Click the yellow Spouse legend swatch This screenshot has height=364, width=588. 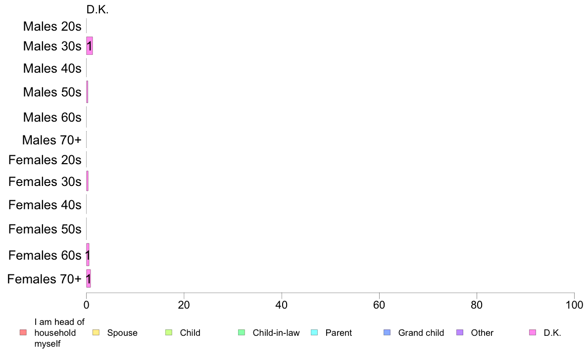[x=96, y=332]
